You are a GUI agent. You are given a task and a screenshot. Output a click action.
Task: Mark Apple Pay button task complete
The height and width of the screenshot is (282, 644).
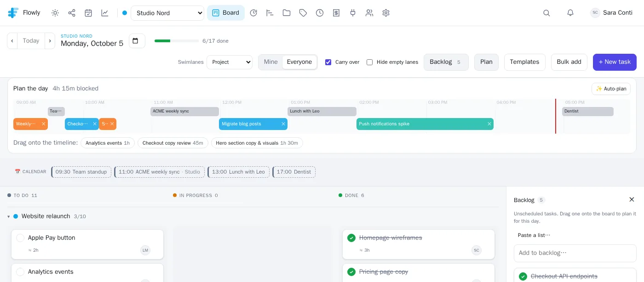[20, 238]
